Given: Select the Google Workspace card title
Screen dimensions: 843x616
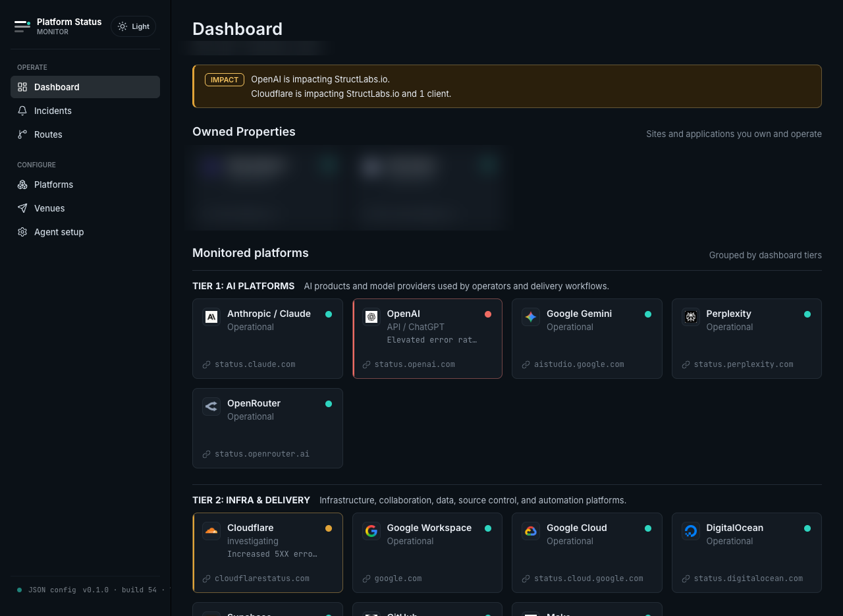Looking at the screenshot, I should (x=429, y=528).
